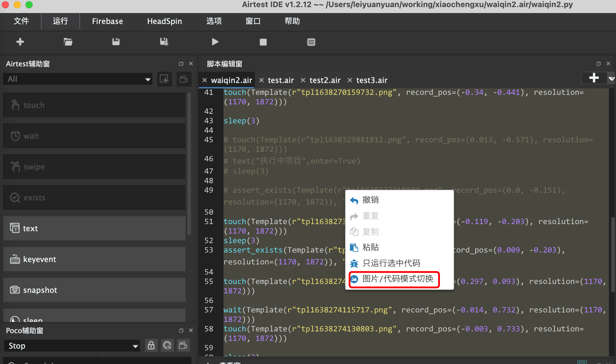The image size is (616, 364).
Task: Float the Airtest辅助窗 panel
Action: [x=181, y=64]
